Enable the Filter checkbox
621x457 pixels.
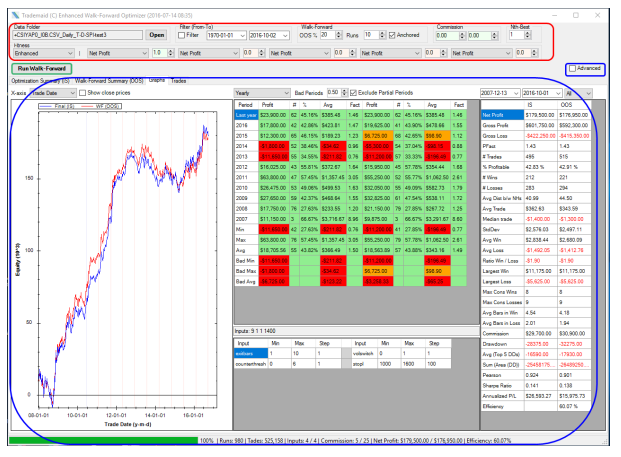tap(183, 33)
